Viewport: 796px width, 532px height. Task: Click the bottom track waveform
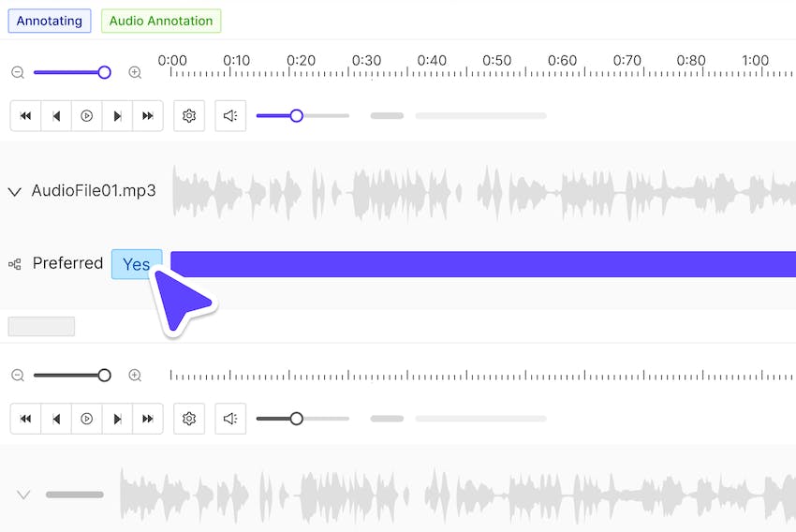coord(457,496)
